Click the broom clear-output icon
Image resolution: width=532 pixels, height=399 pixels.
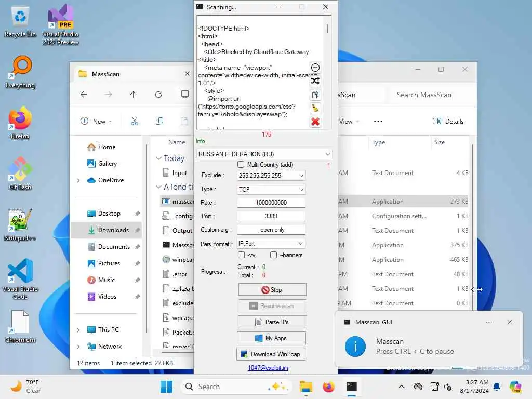(x=315, y=108)
